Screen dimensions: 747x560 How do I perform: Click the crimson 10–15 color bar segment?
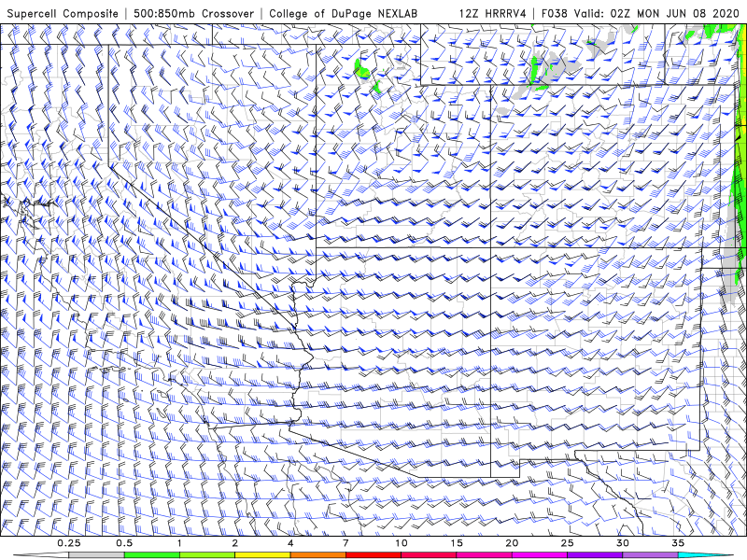(x=429, y=555)
